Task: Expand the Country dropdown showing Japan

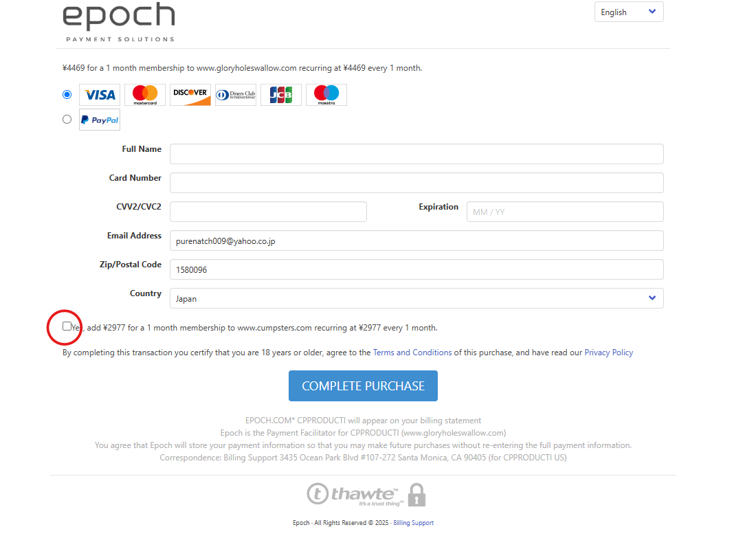Action: coord(416,298)
